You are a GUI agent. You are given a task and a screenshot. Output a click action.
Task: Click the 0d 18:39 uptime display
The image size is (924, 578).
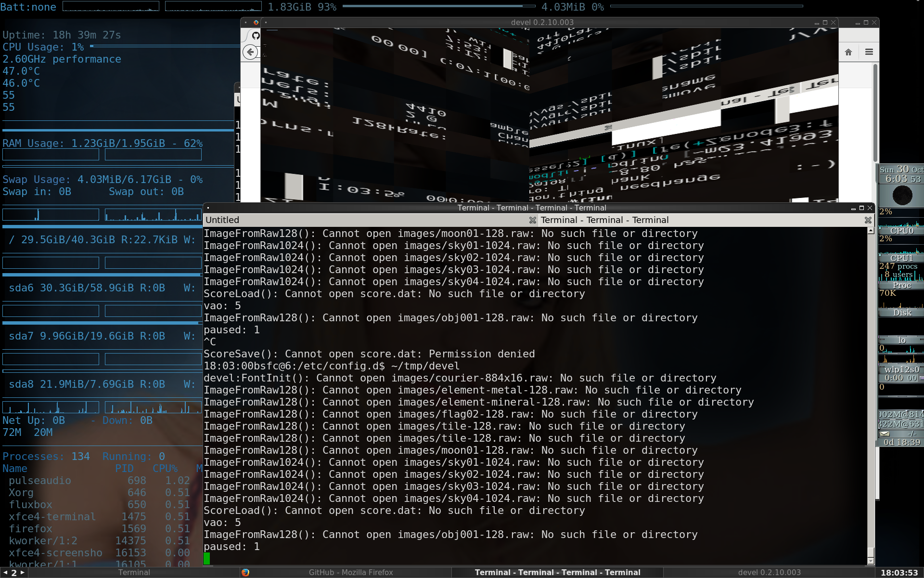[901, 442]
